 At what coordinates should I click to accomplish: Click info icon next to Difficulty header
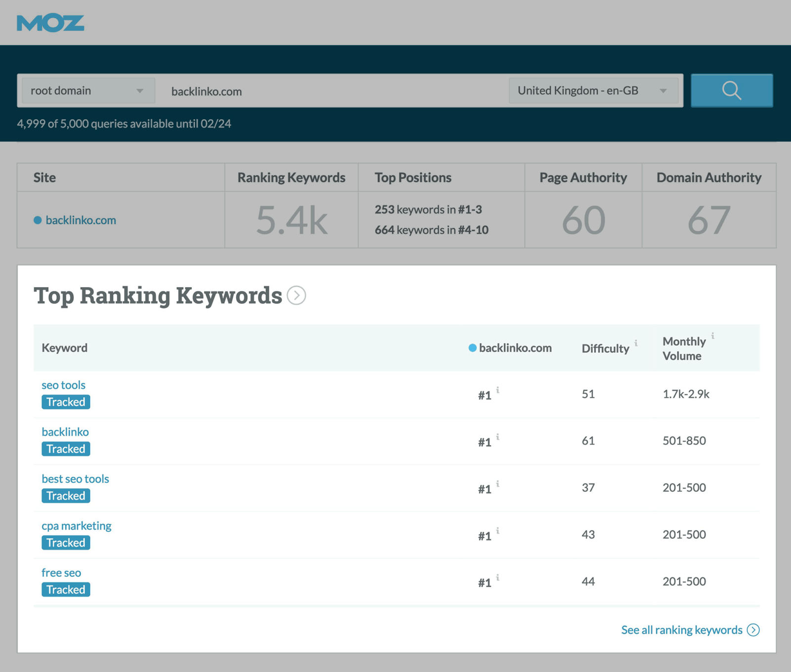[636, 342]
